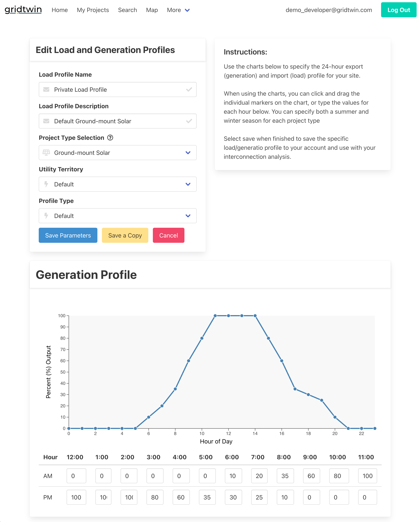Click the lightning bolt icon in Utility Territory field
The image size is (420, 522).
pyautogui.click(x=46, y=184)
